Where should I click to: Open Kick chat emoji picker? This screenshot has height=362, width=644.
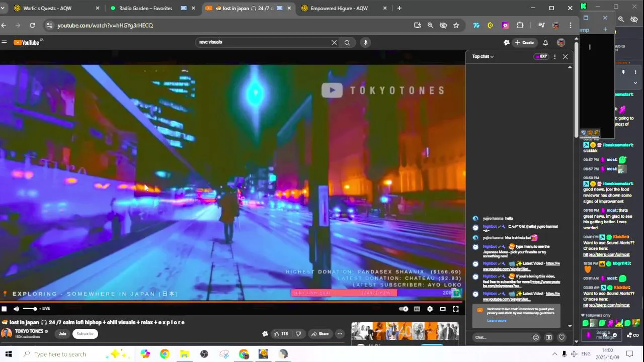click(614, 335)
